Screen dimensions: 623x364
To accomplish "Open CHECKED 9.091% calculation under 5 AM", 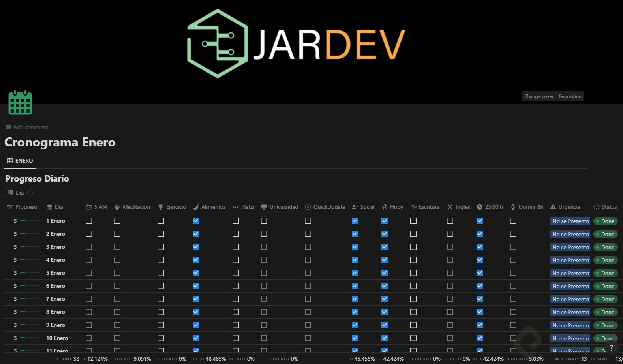I will (132, 359).
